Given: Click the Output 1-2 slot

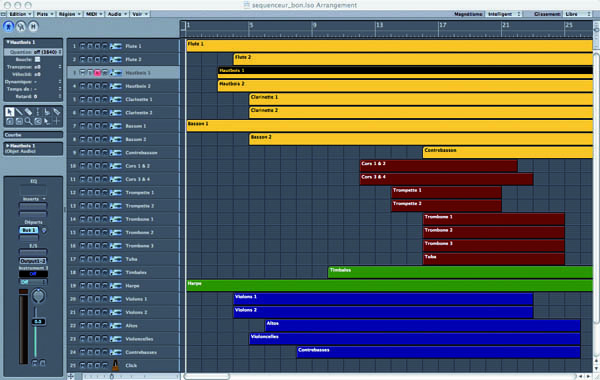Looking at the screenshot, I should click(x=33, y=261).
